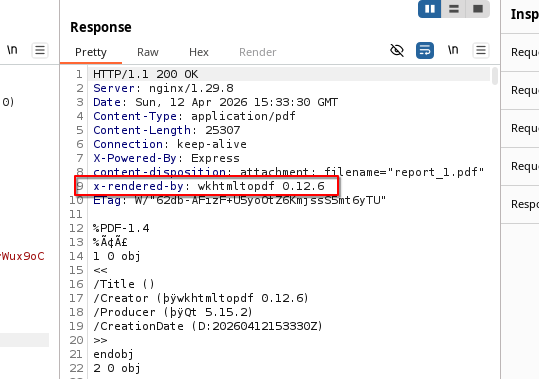This screenshot has width=539, height=379.
Task: Expand first Inspector Request section
Action: tap(520, 53)
